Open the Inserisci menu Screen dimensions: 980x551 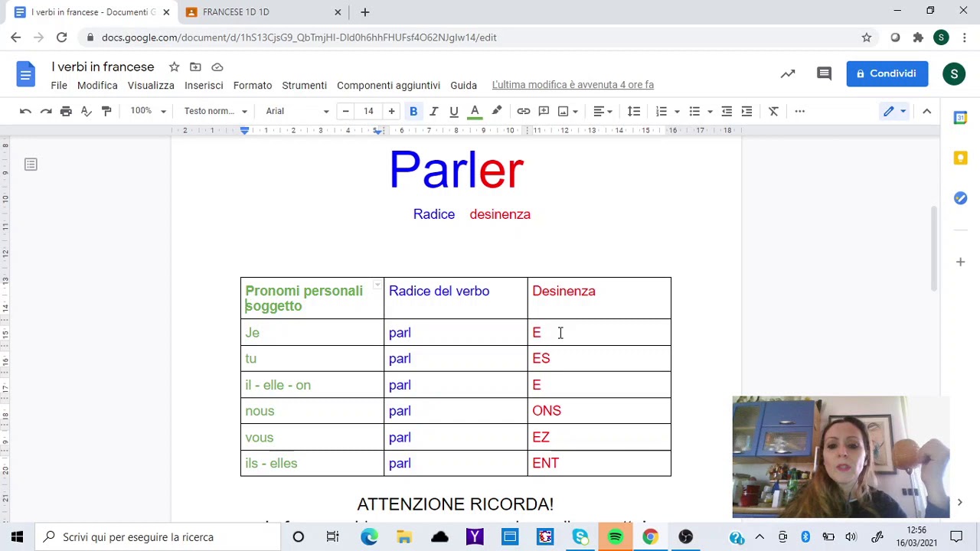[x=204, y=85]
